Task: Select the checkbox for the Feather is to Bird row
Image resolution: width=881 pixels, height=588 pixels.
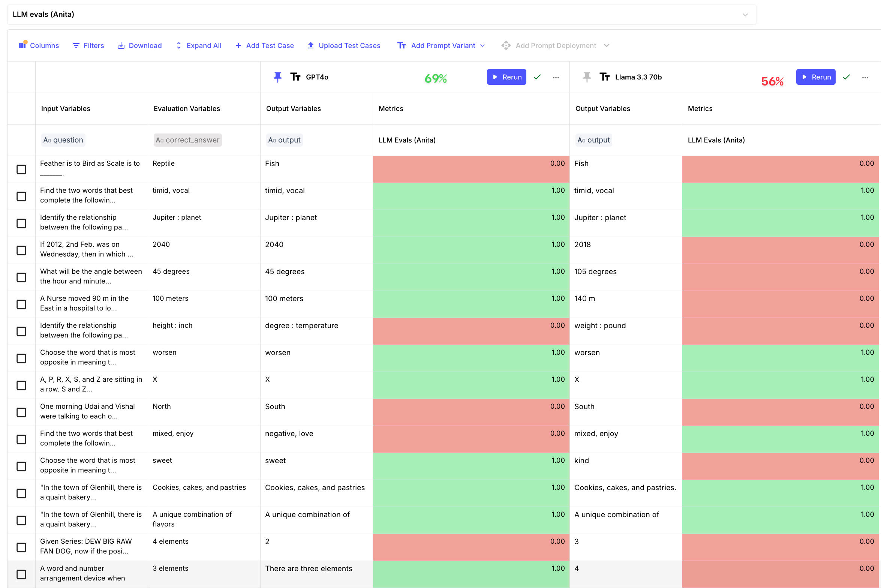Action: point(21,169)
